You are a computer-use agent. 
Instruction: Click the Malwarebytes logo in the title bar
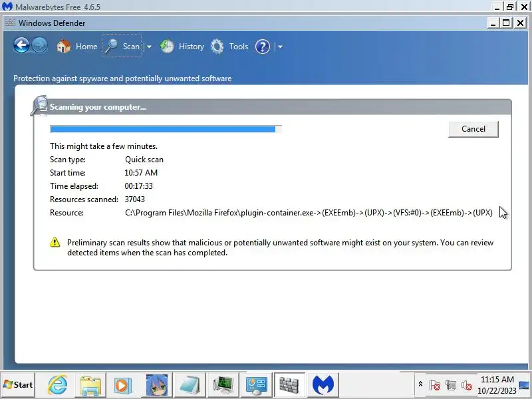point(7,6)
